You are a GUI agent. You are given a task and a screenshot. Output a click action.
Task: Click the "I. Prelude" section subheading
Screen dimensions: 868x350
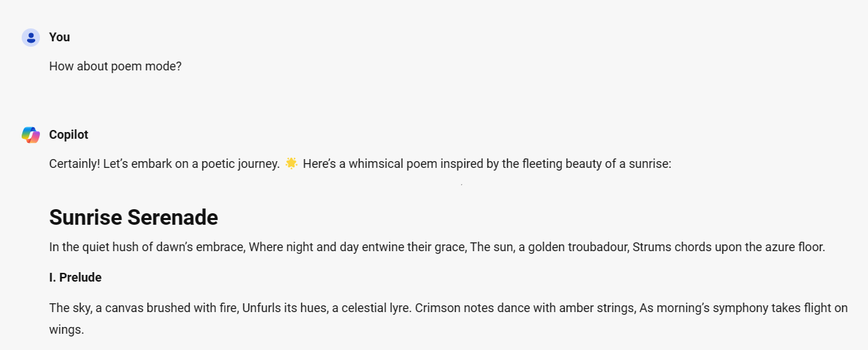pos(75,278)
